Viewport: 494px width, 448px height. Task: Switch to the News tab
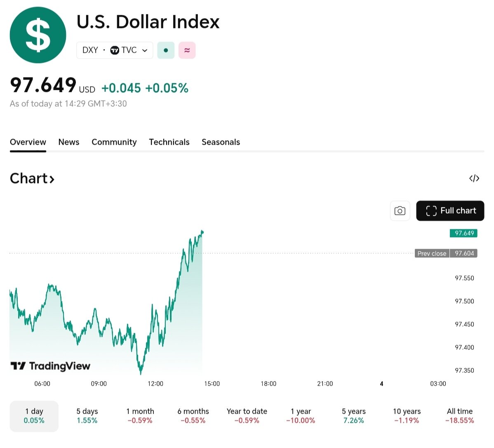click(x=69, y=142)
